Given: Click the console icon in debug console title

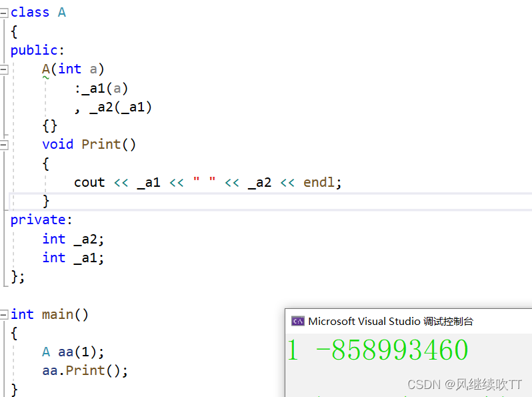Looking at the screenshot, I should pyautogui.click(x=298, y=321).
